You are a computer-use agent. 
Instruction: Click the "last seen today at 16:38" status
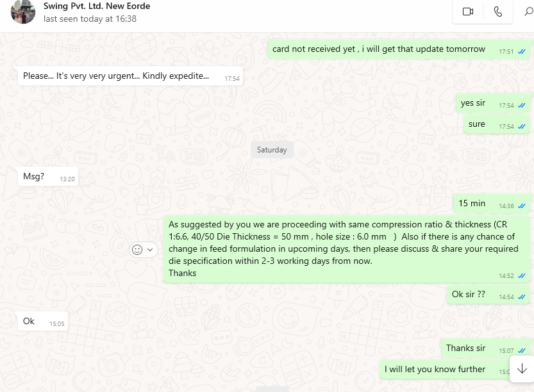pos(90,19)
